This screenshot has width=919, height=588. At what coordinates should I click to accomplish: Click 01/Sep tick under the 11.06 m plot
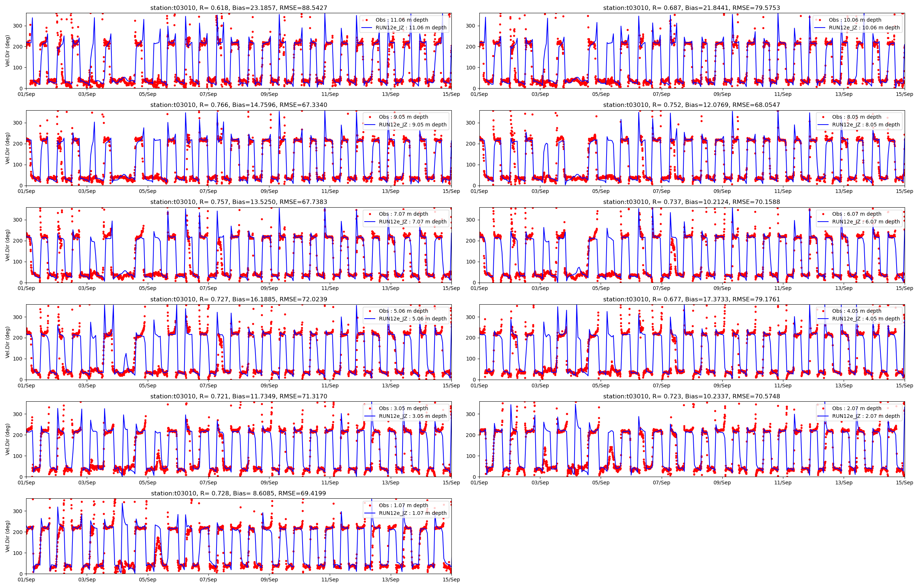tap(26, 94)
